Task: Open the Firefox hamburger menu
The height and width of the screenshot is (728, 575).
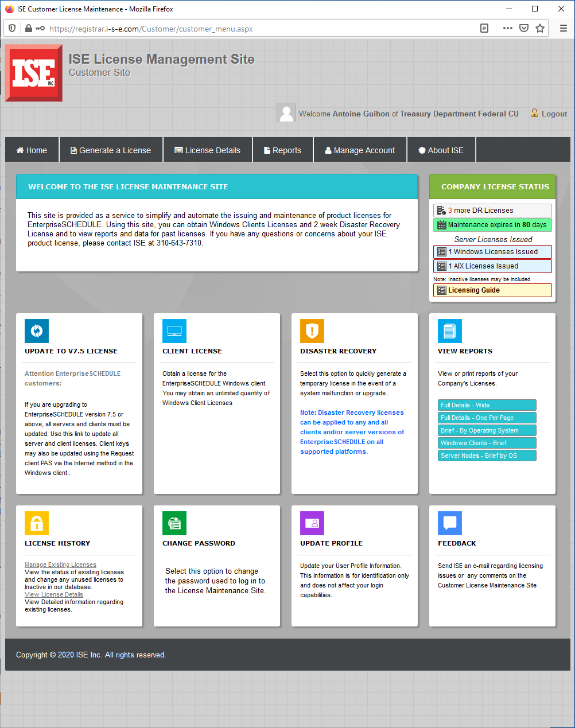Action: point(563,28)
